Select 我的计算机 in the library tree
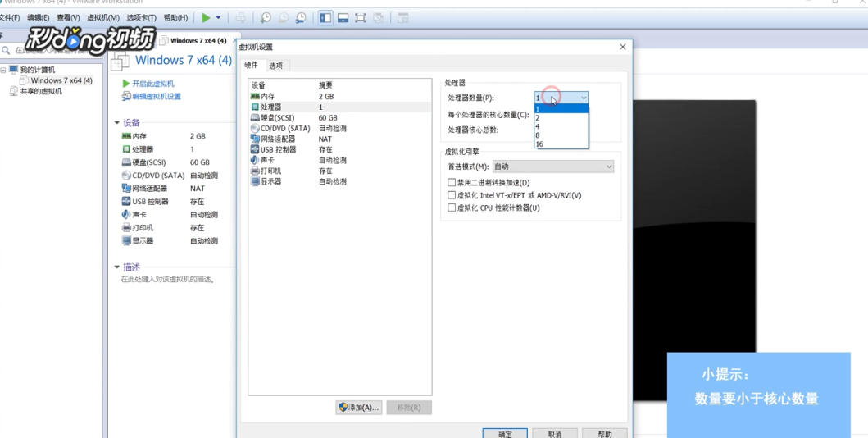Screen dimensions: 868x438 pos(38,70)
